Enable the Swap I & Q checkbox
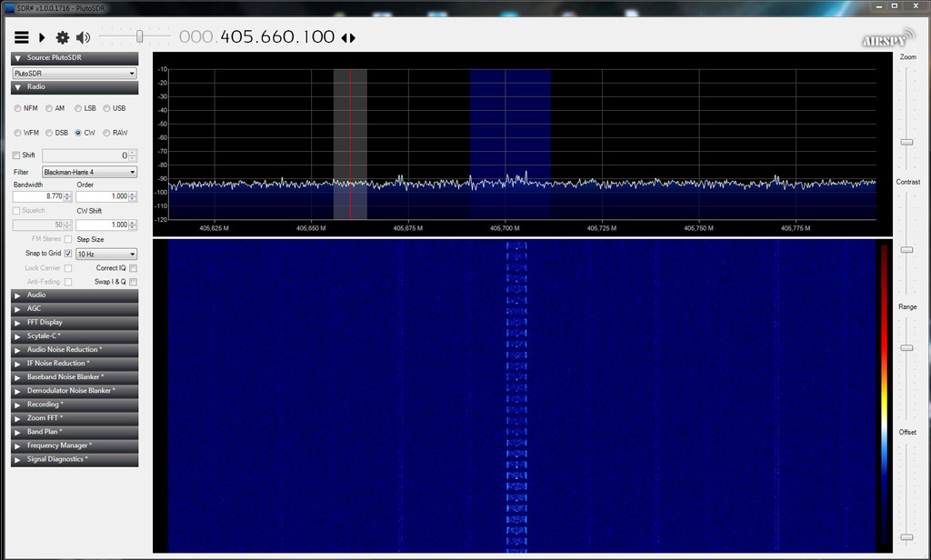931x560 pixels. click(x=133, y=282)
